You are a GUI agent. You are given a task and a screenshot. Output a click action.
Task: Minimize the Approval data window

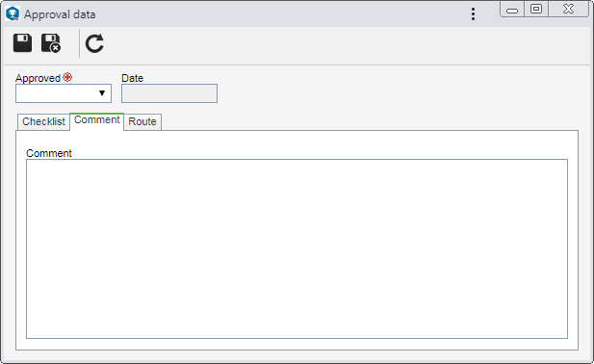click(512, 10)
